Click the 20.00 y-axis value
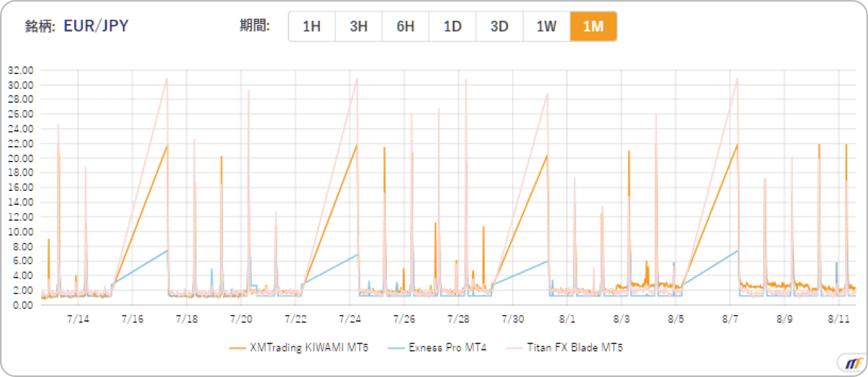This screenshot has width=868, height=377. (x=21, y=158)
